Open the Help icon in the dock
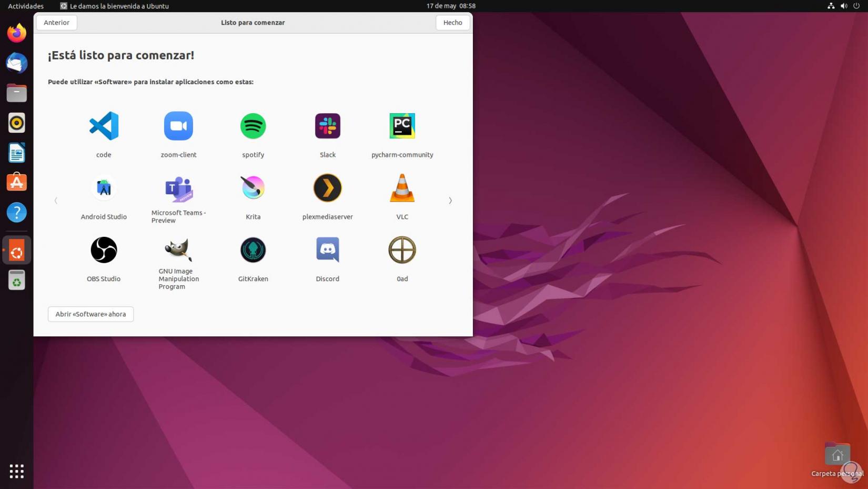 pyautogui.click(x=17, y=213)
